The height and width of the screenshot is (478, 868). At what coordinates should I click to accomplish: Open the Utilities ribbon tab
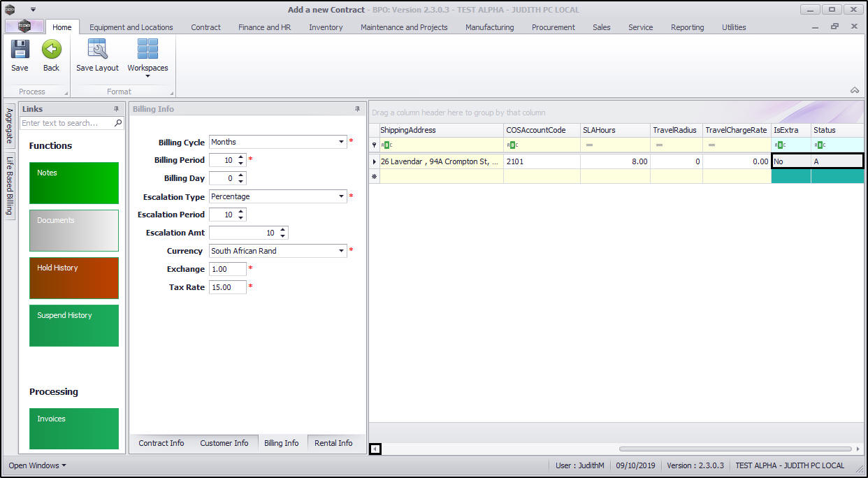(734, 27)
